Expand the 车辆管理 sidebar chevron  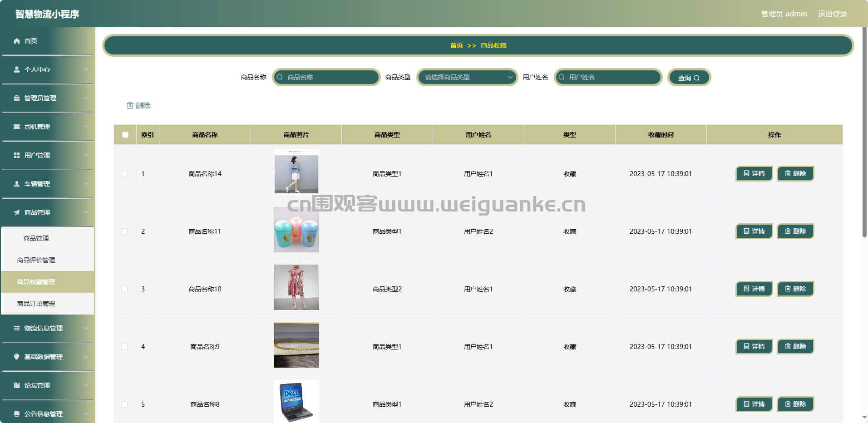click(86, 184)
